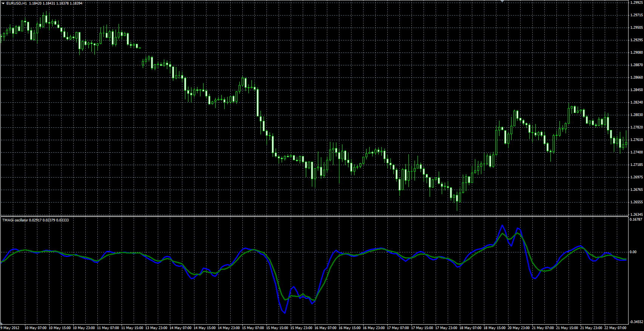The width and height of the screenshot is (644, 331).
Task: Click time axis label 11 May 15:00
Action: (x=132, y=328)
